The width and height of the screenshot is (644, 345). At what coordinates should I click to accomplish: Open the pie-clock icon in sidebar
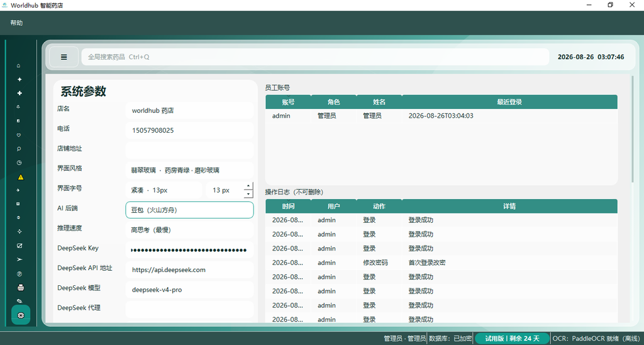point(19,163)
